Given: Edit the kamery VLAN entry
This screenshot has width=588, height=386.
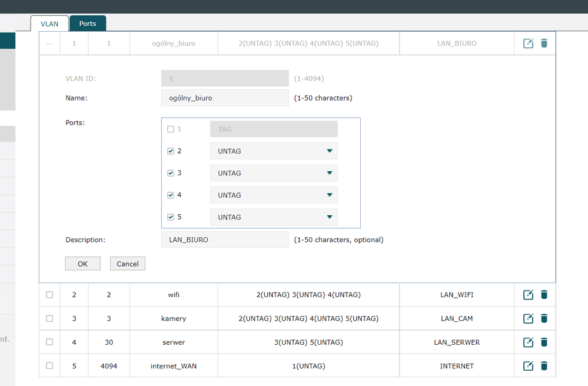Looking at the screenshot, I should click(x=528, y=318).
